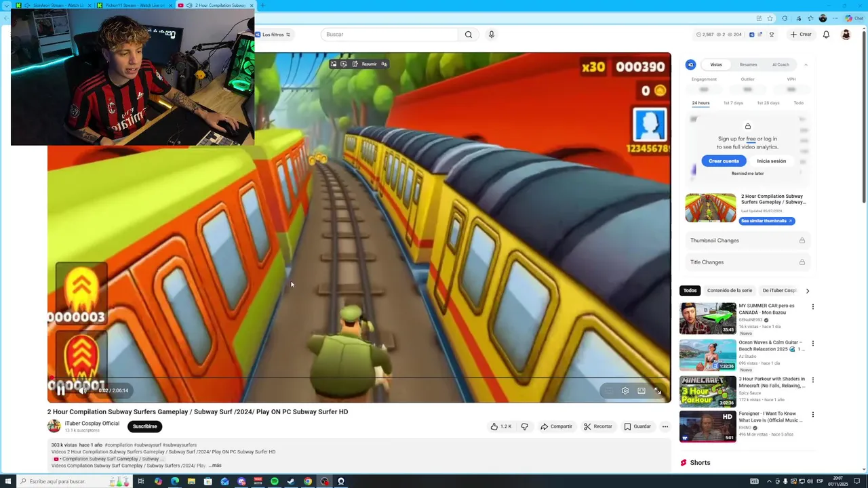
Task: Click the Resumir overlay button
Action: [366, 64]
